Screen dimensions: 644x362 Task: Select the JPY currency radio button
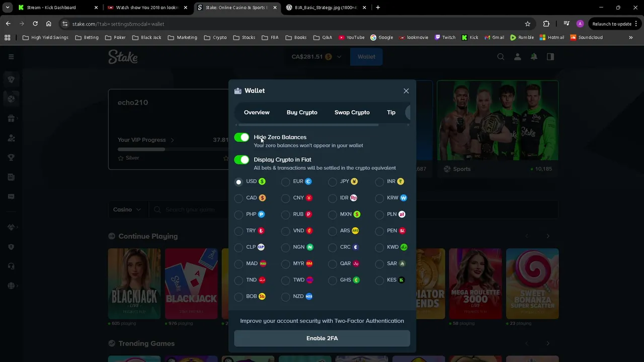coord(333,182)
